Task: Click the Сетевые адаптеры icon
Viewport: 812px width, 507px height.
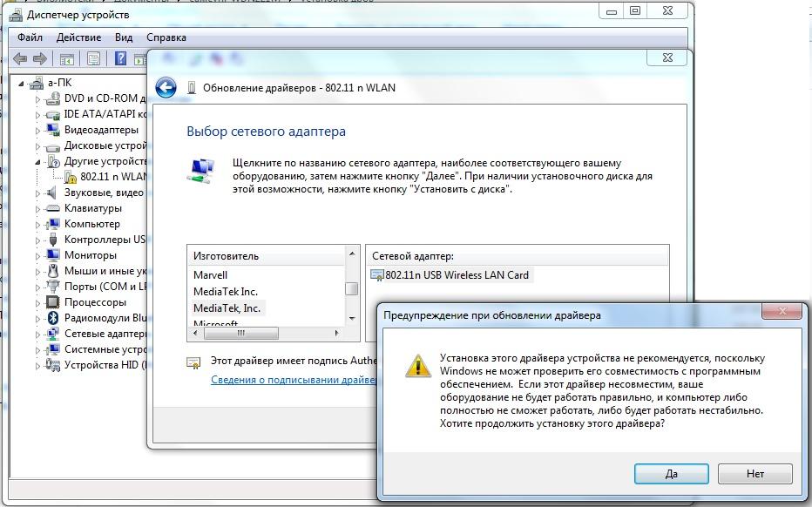Action: pyautogui.click(x=53, y=334)
